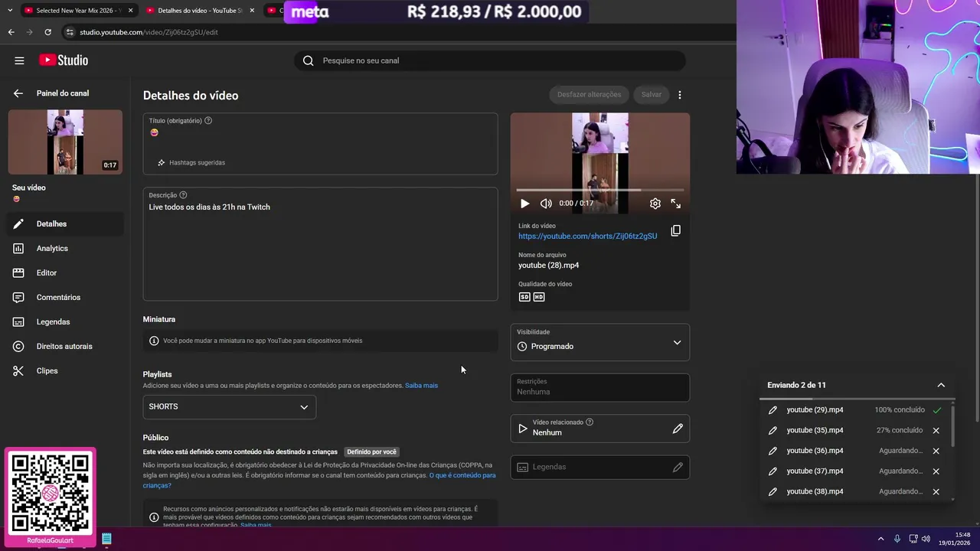980x551 pixels.
Task: Open video player settings gear
Action: coord(655,204)
